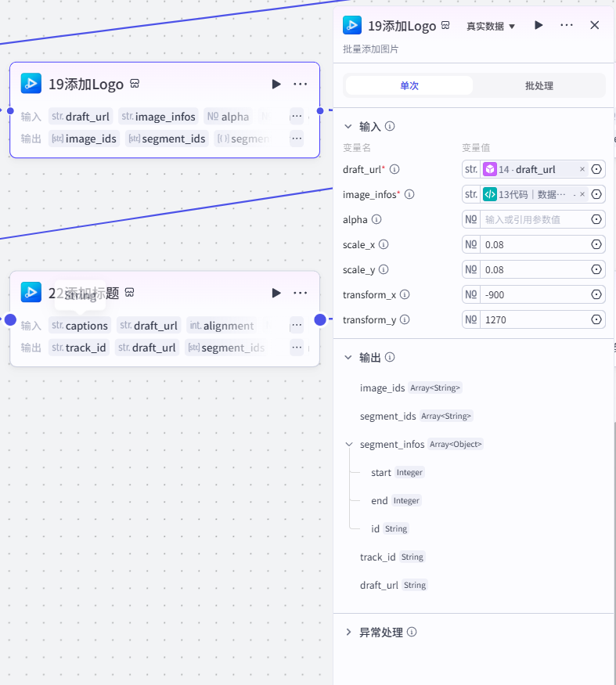Open the 真实数据 dropdown in the panel header

click(x=491, y=26)
